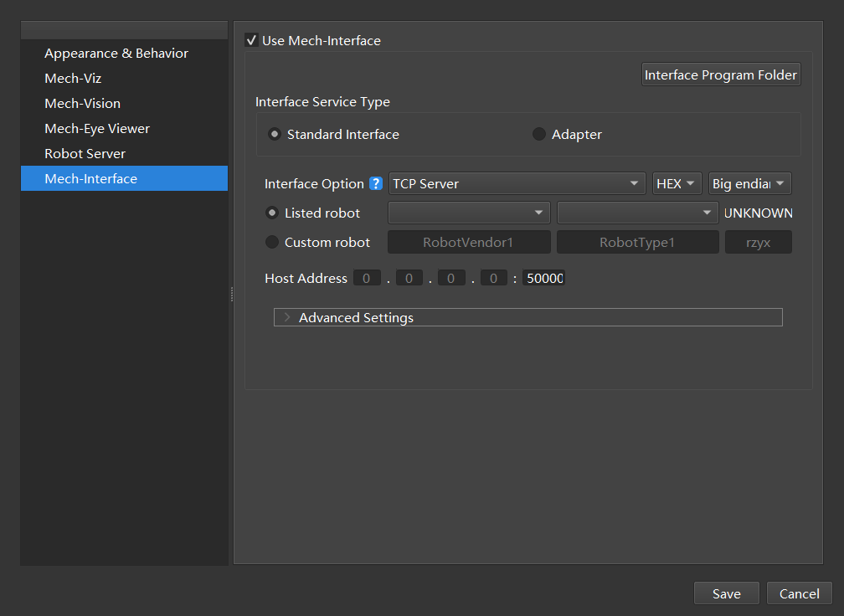Click the Host Address label
The image size is (844, 616).
pyautogui.click(x=306, y=278)
